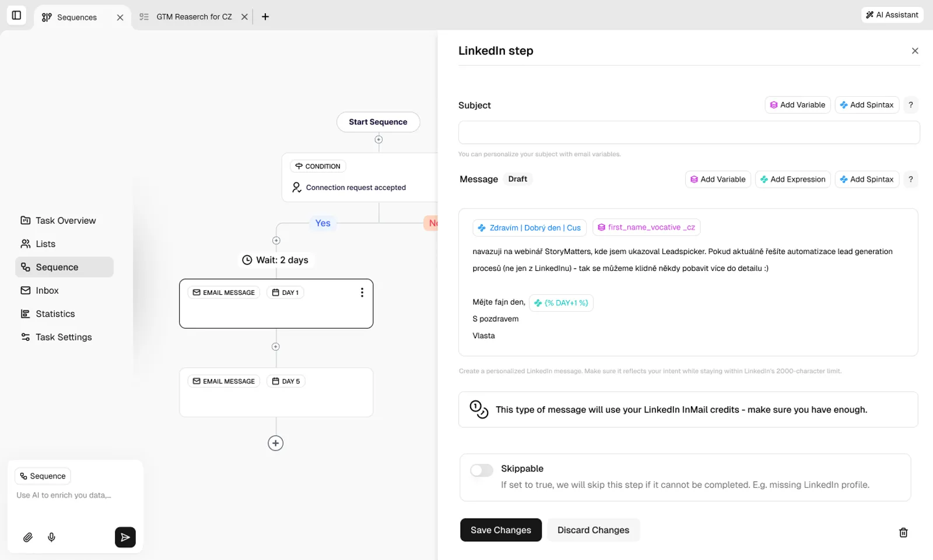Close the Sequences tab

click(120, 17)
